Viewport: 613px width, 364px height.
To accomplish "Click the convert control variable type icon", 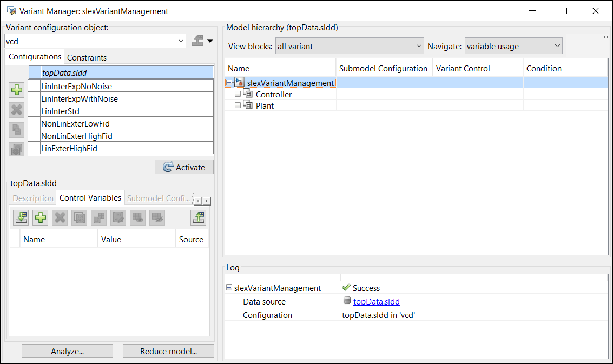I will (99, 217).
